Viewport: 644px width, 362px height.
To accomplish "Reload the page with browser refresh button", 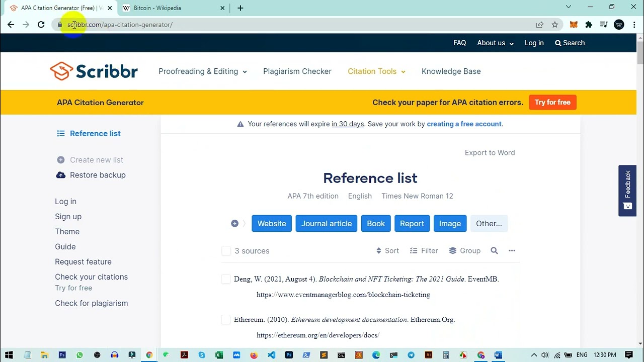I will click(x=41, y=24).
